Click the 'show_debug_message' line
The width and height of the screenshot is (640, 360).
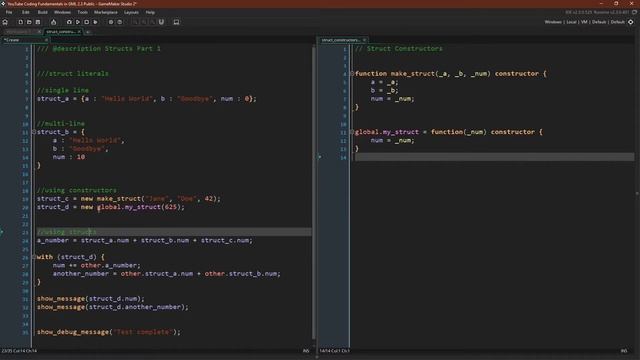tap(109, 332)
